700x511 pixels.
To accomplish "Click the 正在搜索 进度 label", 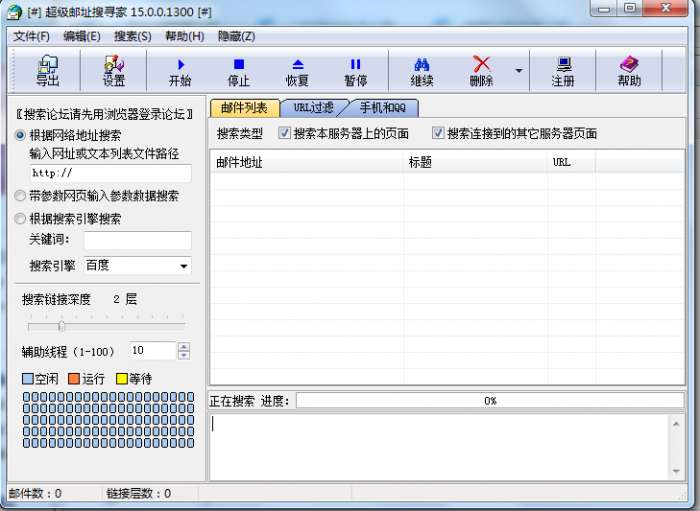I will point(250,401).
